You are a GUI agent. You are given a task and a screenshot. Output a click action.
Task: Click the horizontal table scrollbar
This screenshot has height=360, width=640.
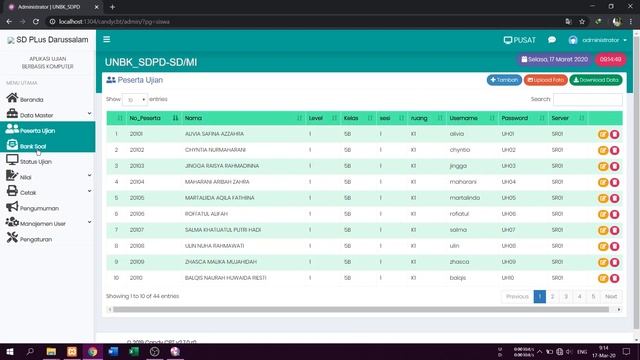[361, 309]
